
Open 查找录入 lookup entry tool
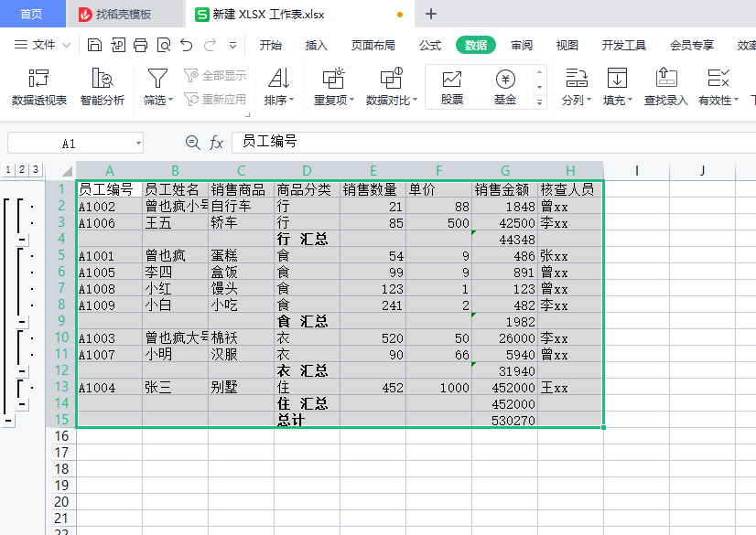pos(665,87)
